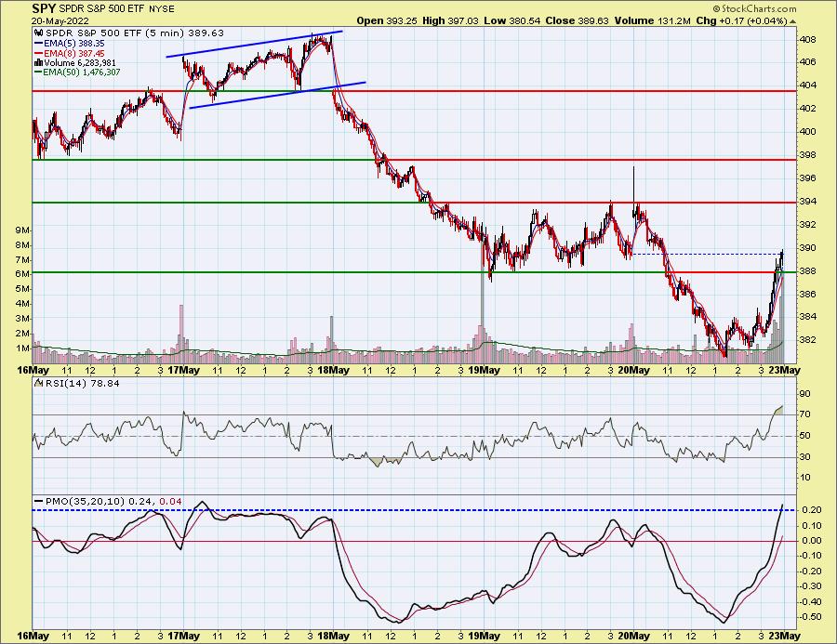Click the EMA(50) 1,476,307 legend entry

tap(82, 72)
